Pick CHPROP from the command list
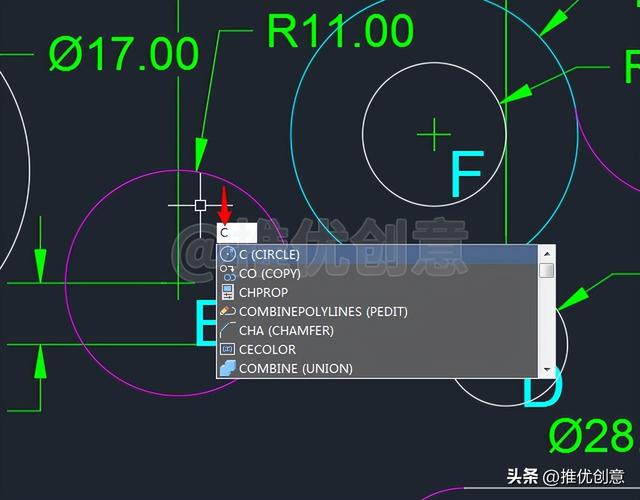Viewport: 640px width, 500px height. tap(378, 292)
